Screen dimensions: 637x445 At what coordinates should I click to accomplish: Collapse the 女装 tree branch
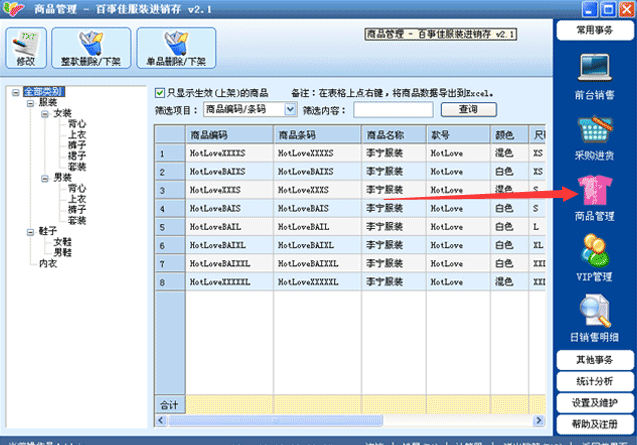coord(45,114)
